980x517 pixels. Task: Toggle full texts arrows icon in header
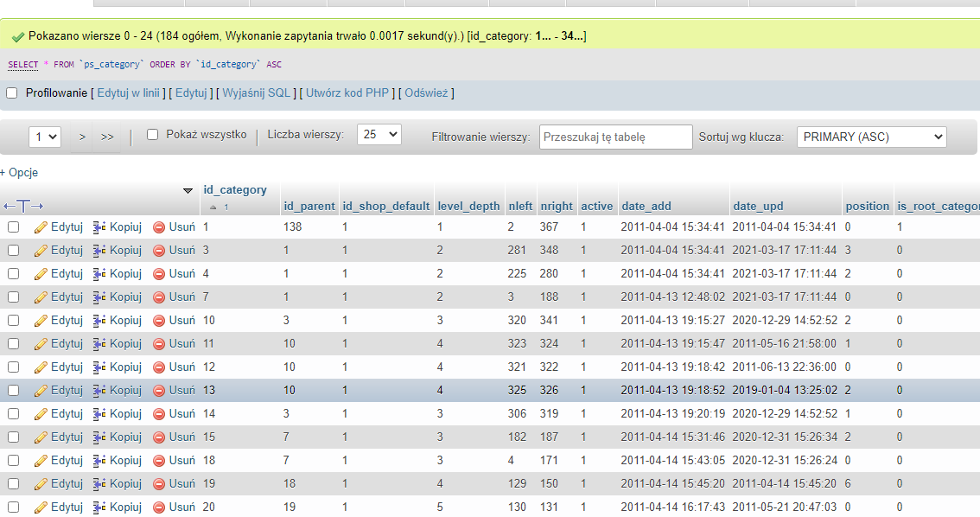(x=23, y=206)
